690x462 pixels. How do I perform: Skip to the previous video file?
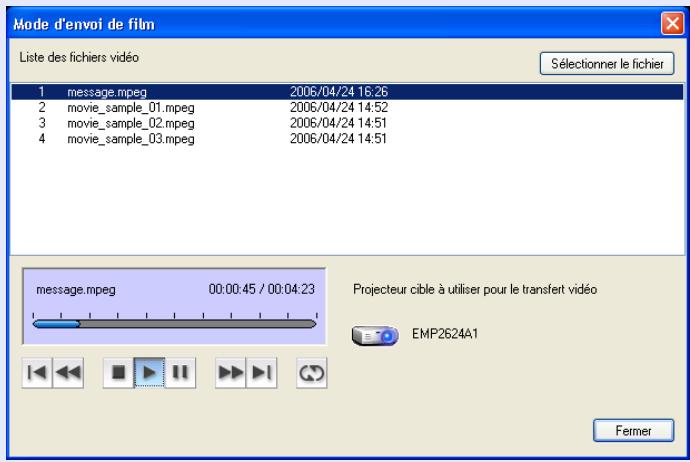pyautogui.click(x=37, y=373)
